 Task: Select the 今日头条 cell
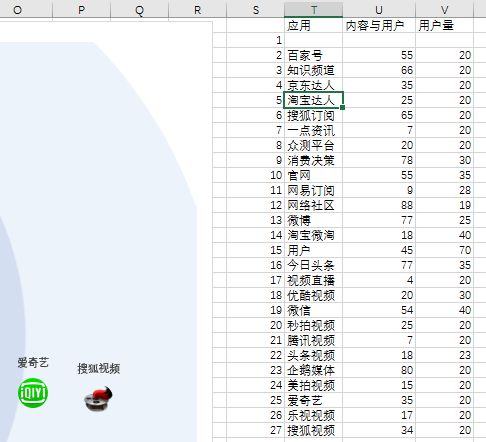(x=314, y=265)
